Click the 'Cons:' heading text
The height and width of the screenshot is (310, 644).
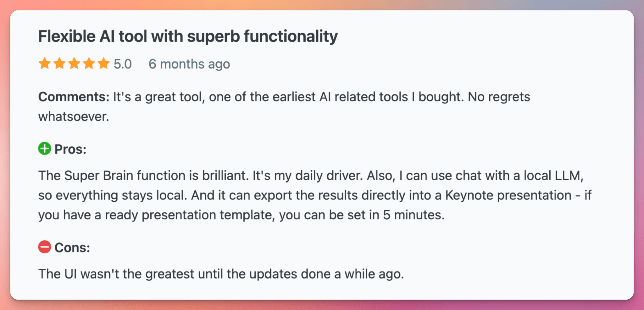click(x=72, y=248)
